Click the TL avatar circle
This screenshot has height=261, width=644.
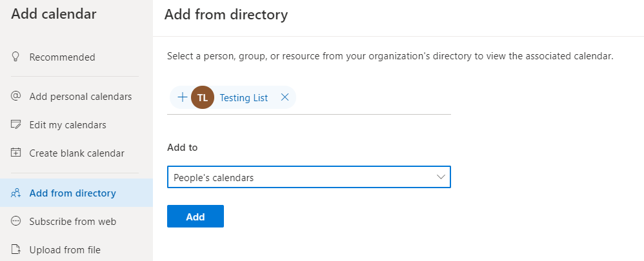pos(203,97)
